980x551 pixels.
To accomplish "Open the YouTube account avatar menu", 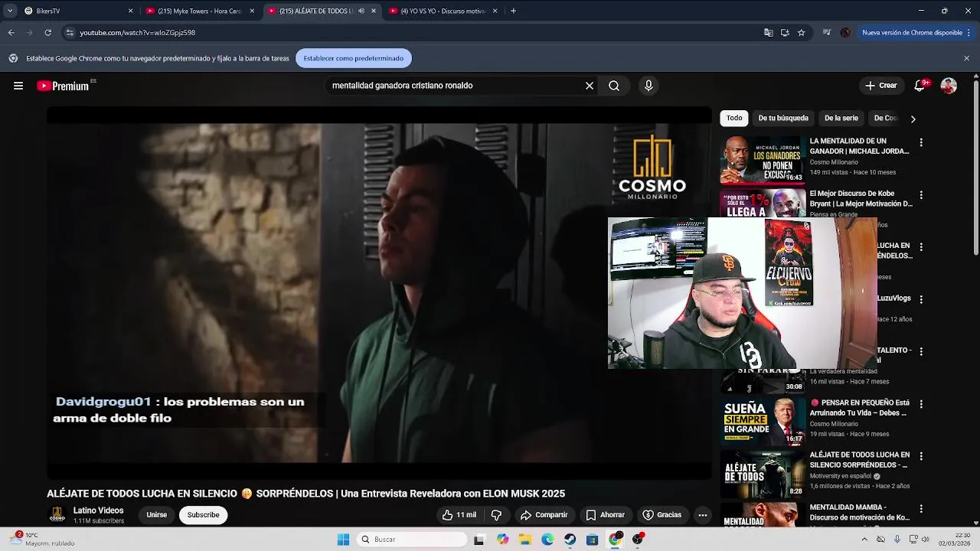I will tap(949, 86).
